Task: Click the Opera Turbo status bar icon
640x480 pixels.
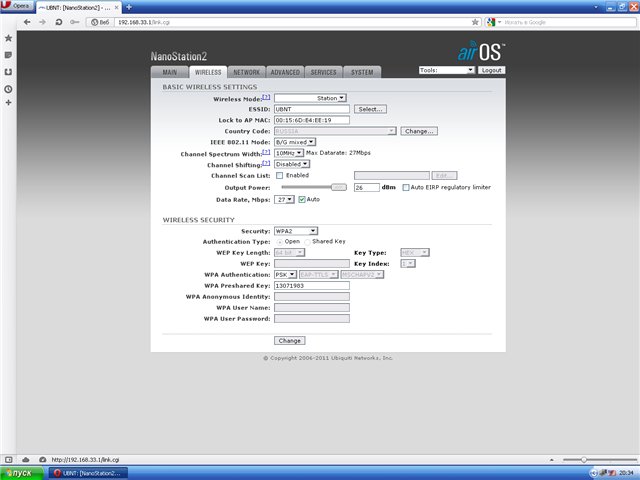Action: (x=42, y=460)
